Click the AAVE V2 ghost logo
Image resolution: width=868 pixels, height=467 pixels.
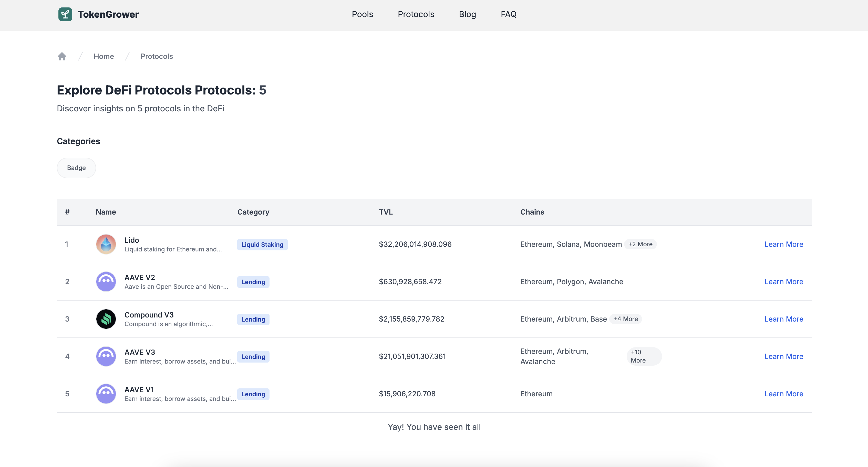pyautogui.click(x=106, y=281)
